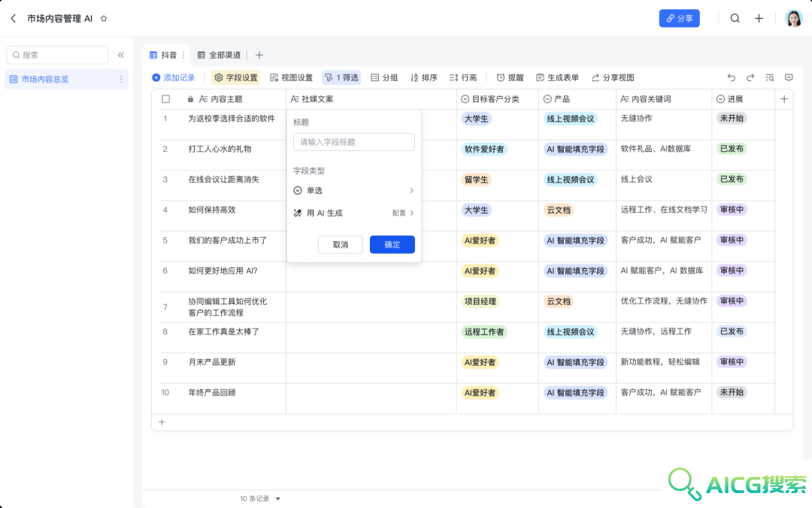The width and height of the screenshot is (812, 508).
Task: Click the 进展 column header
Action: [x=743, y=99]
